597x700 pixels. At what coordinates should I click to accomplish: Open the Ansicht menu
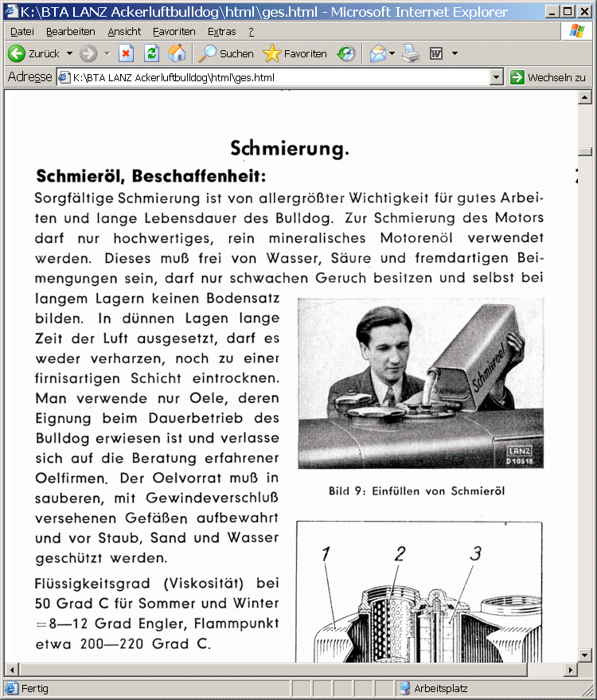coord(124,32)
